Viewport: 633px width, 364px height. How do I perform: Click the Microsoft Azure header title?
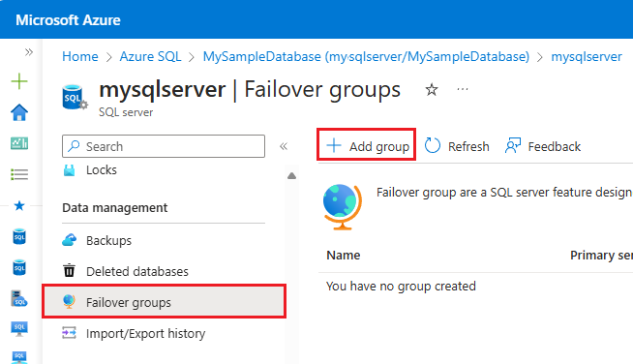[68, 19]
